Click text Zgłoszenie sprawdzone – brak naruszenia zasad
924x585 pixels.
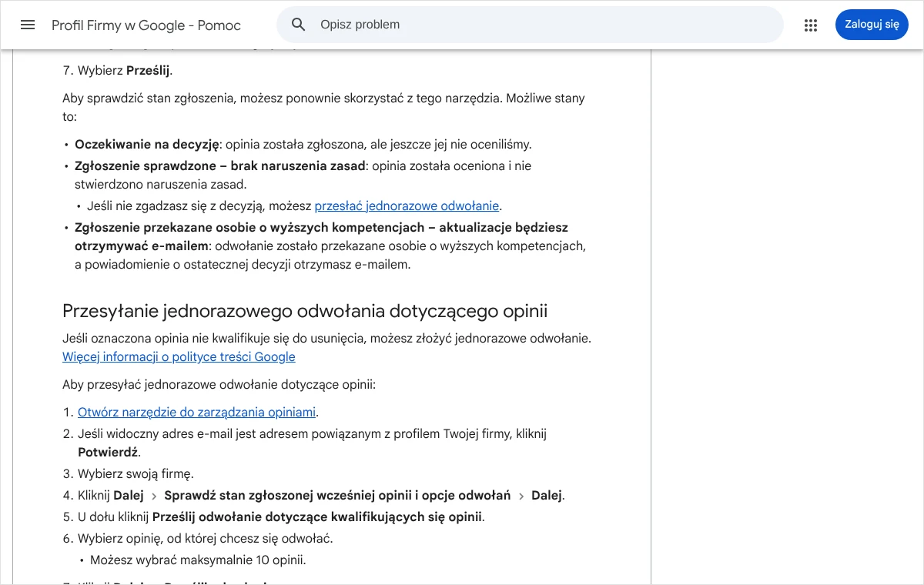click(219, 166)
